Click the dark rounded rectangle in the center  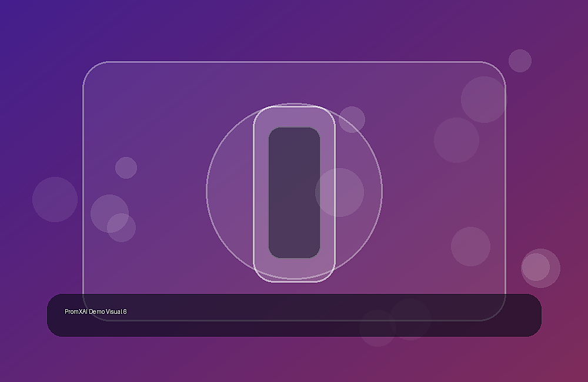point(294,193)
